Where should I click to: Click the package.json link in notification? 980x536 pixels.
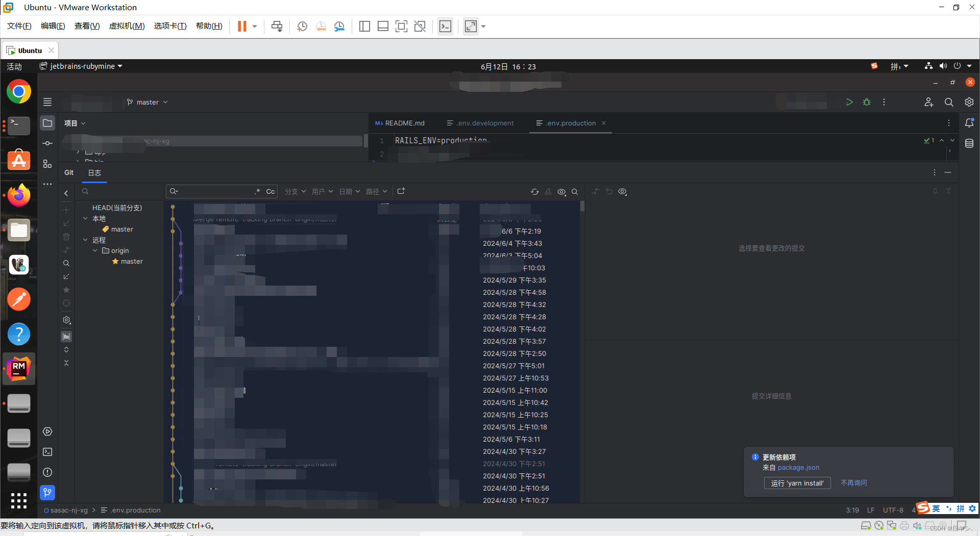799,468
